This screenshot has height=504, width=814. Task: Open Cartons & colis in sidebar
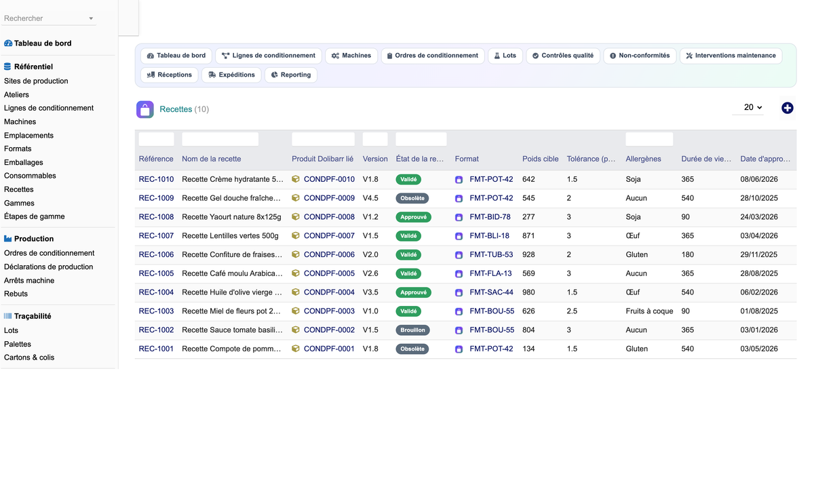tap(29, 357)
